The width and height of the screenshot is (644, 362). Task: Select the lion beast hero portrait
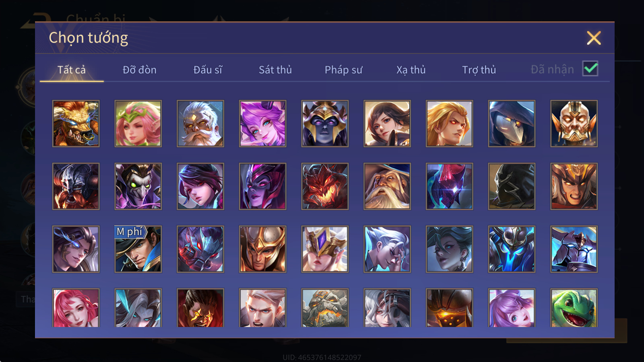pos(76,123)
